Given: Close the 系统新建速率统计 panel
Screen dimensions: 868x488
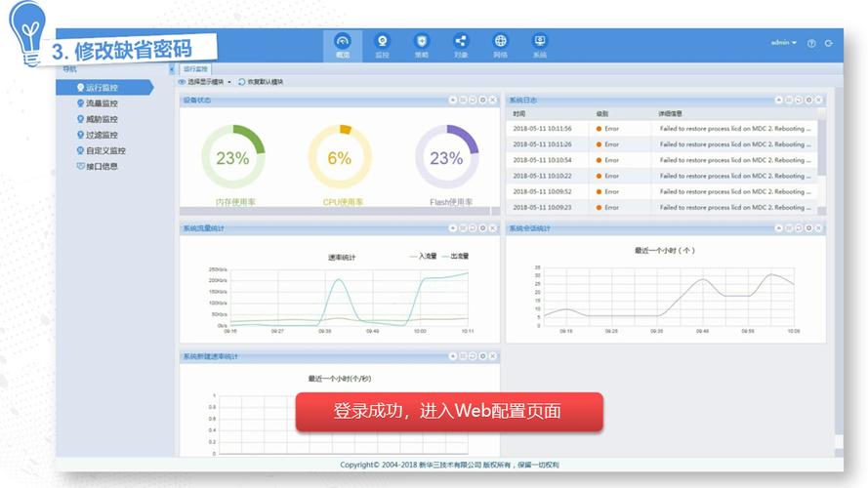Looking at the screenshot, I should 493,356.
